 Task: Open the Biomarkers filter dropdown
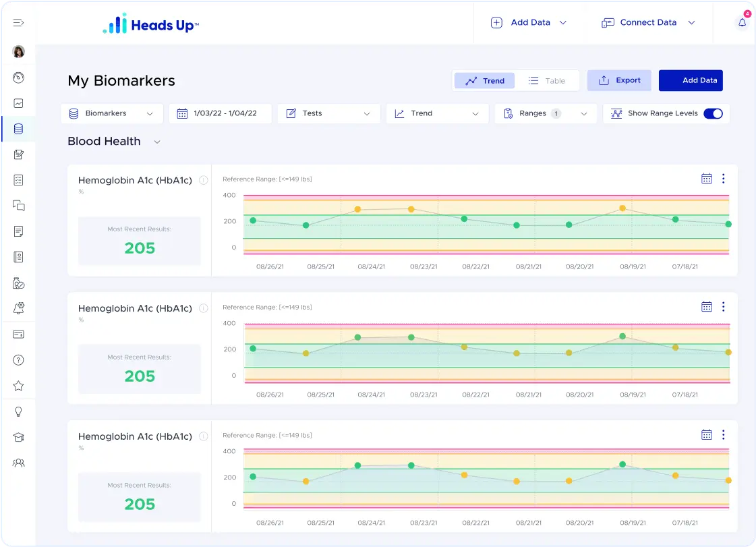tap(111, 113)
